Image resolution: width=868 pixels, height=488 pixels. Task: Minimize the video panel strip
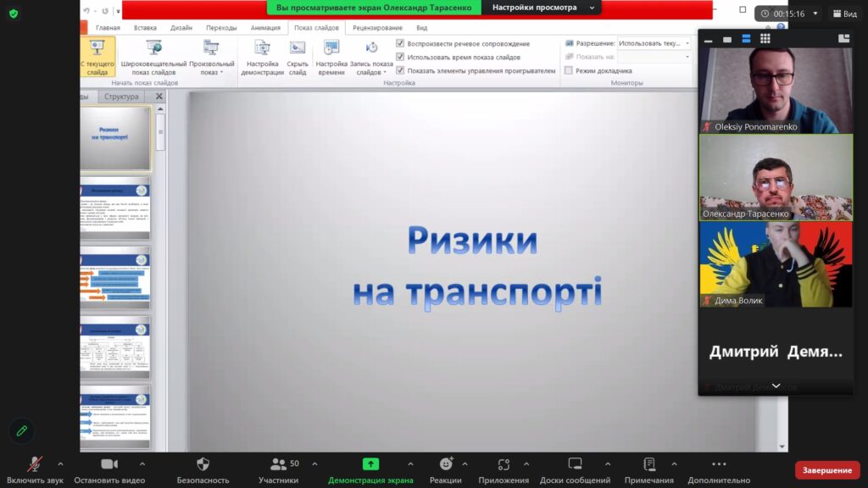click(708, 39)
